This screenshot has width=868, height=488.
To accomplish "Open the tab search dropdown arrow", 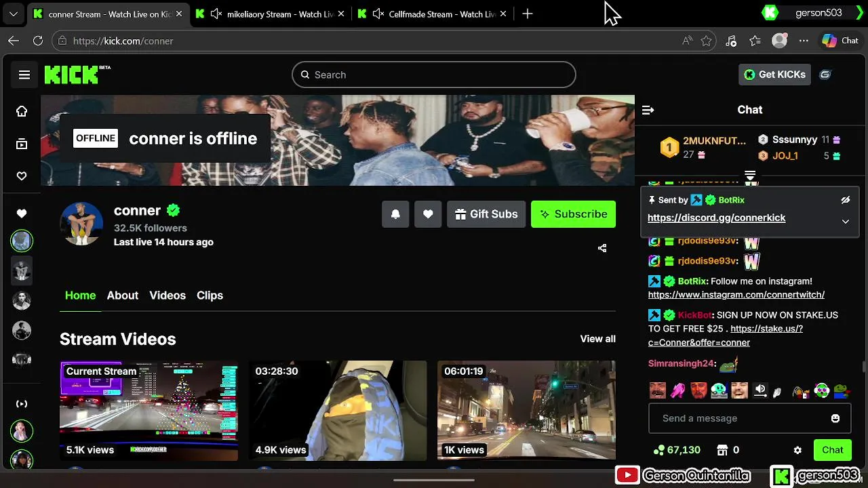I will point(13,14).
